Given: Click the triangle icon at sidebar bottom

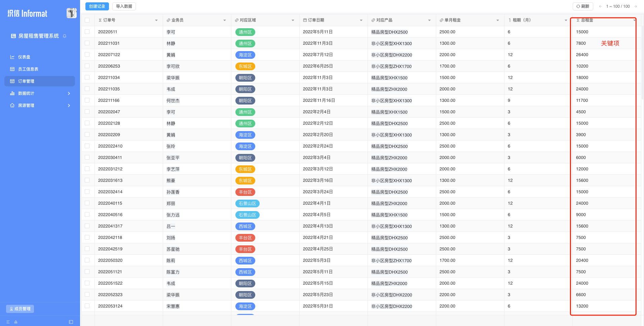Looking at the screenshot, I should tap(16, 322).
